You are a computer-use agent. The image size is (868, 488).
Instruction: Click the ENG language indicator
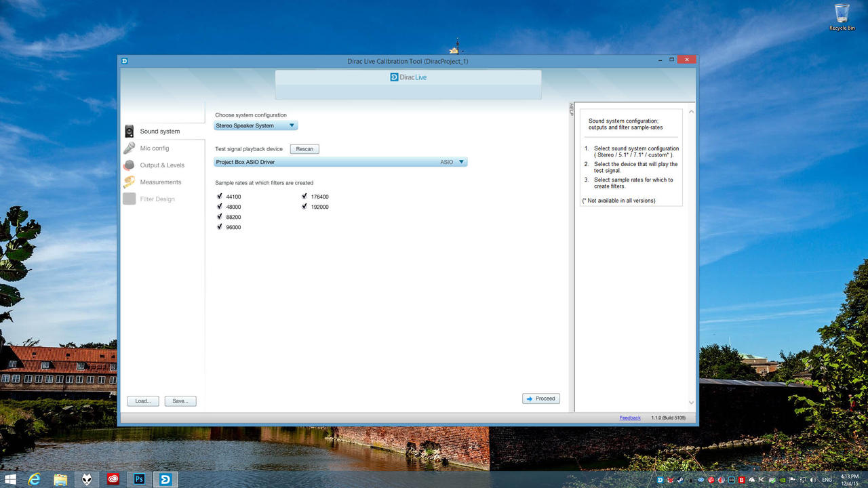click(827, 480)
